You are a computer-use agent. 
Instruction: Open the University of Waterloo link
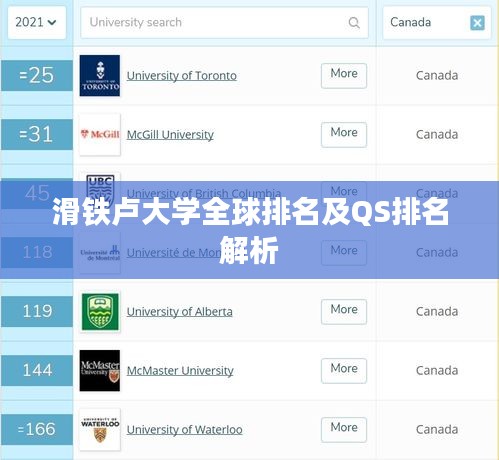tap(184, 430)
